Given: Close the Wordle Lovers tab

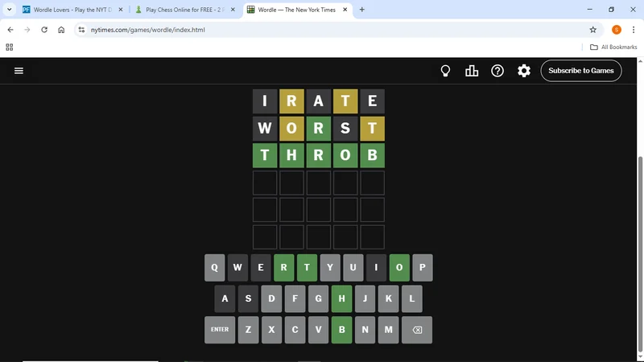Looking at the screenshot, I should 121,10.
